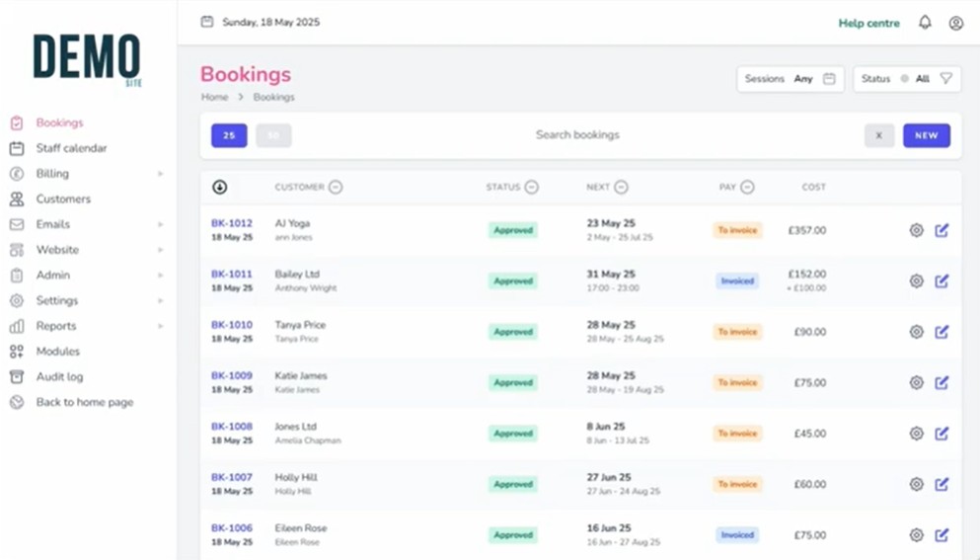Image resolution: width=980 pixels, height=560 pixels.
Task: Open Modules in the sidebar
Action: coord(57,352)
